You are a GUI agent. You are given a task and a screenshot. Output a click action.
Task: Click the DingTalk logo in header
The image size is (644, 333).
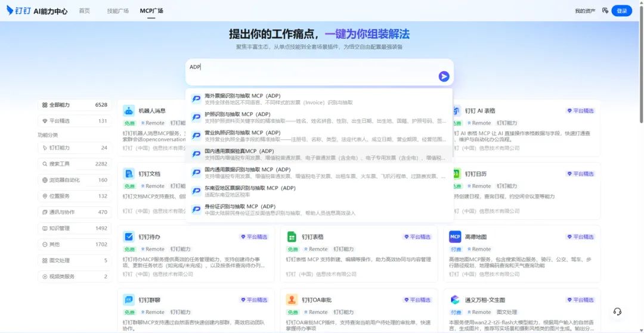click(20, 11)
